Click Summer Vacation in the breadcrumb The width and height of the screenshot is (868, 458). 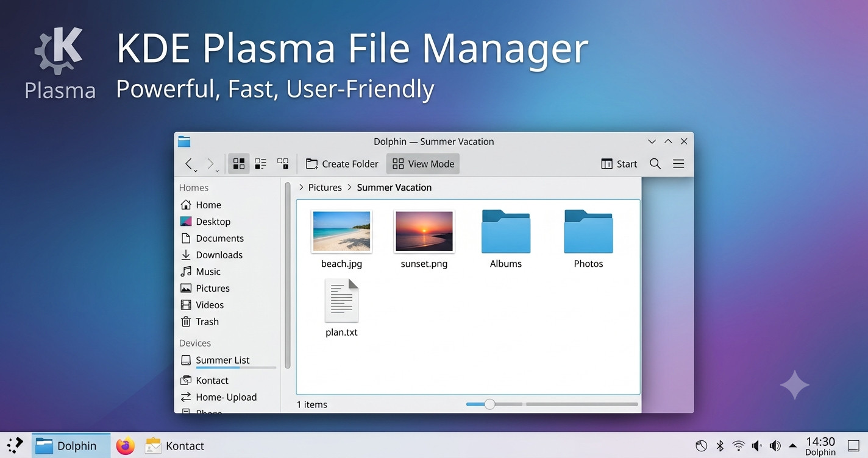pos(394,188)
